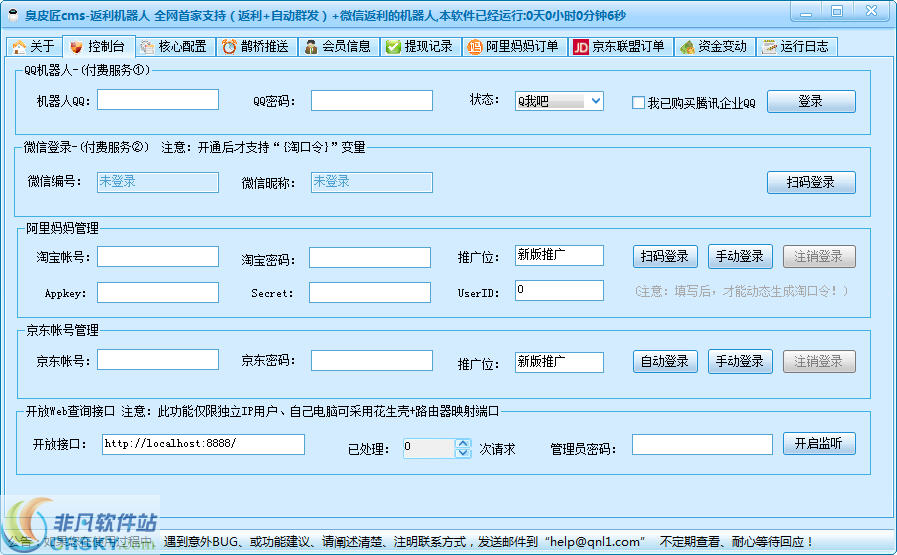Screen dimensions: 897x555
Task: Click the document icon on 核心配置 tab
Action: [147, 47]
